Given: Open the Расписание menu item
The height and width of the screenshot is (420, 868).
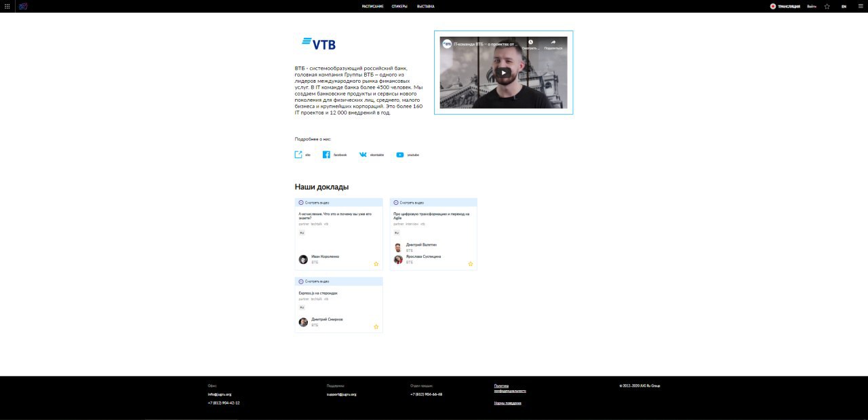Looking at the screenshot, I should coord(372,6).
